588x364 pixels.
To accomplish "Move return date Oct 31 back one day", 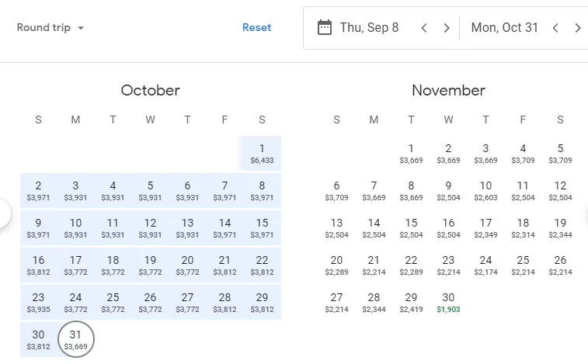I will pos(555,28).
